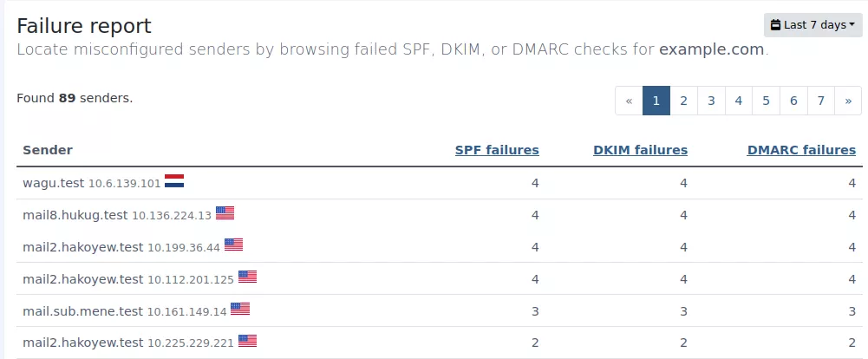Image resolution: width=868 pixels, height=359 pixels.
Task: Click the next page double-arrow button
Action: 848,101
